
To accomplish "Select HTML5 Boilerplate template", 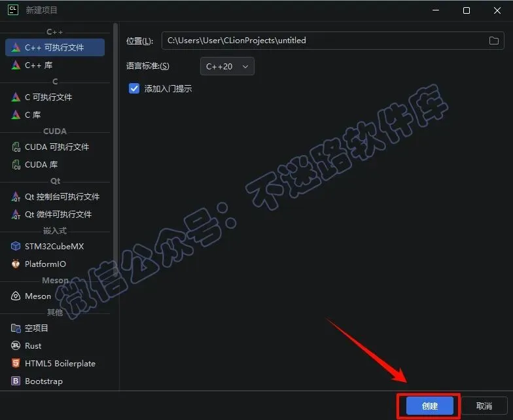I will 55,364.
